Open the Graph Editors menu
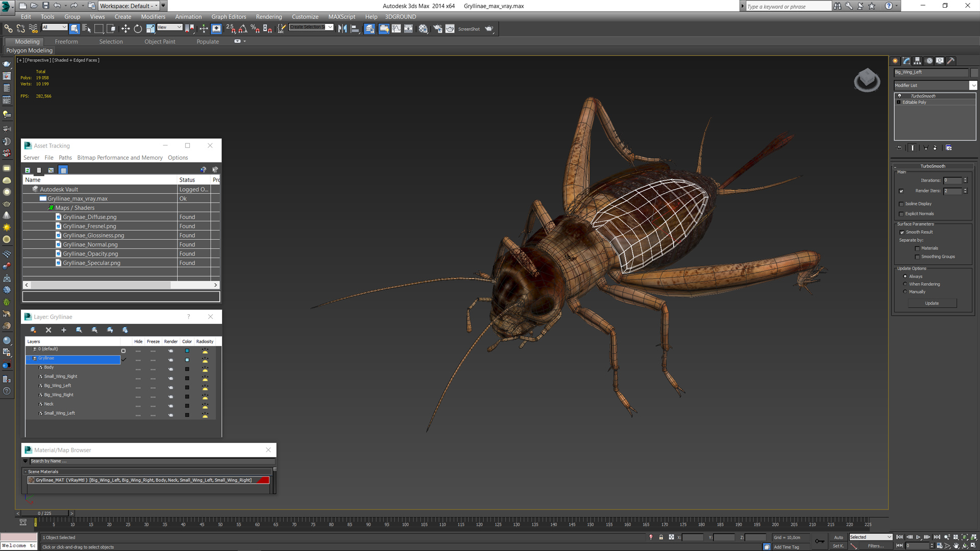Screen dimensions: 980x551 [229, 17]
